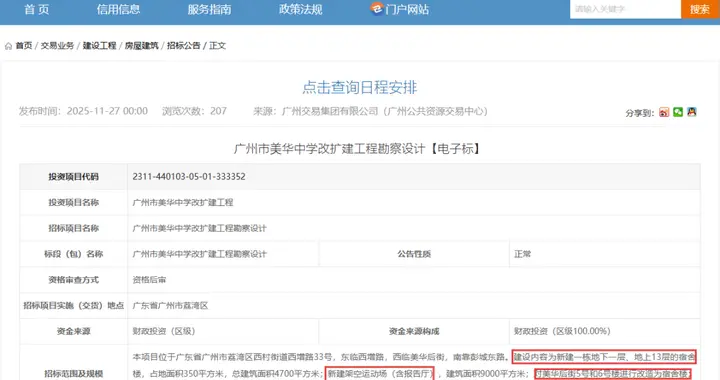
Task: Go to 招标公告 in the breadcrumb
Action: [x=184, y=45]
